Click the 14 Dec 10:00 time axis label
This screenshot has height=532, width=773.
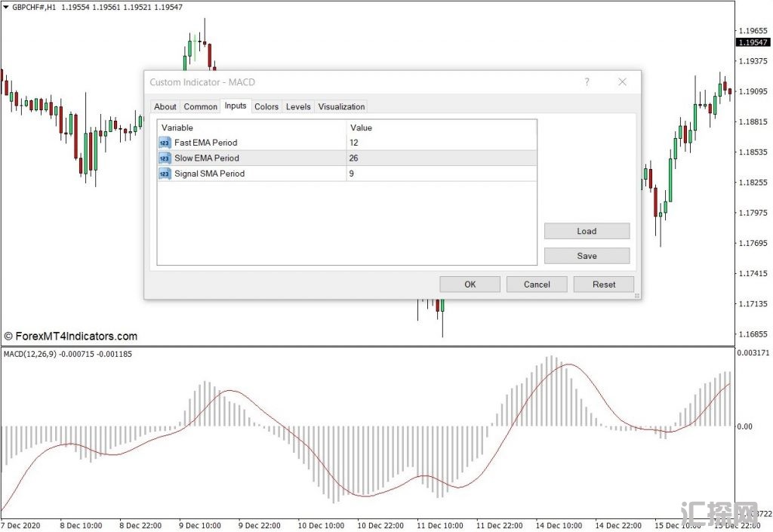tap(559, 526)
